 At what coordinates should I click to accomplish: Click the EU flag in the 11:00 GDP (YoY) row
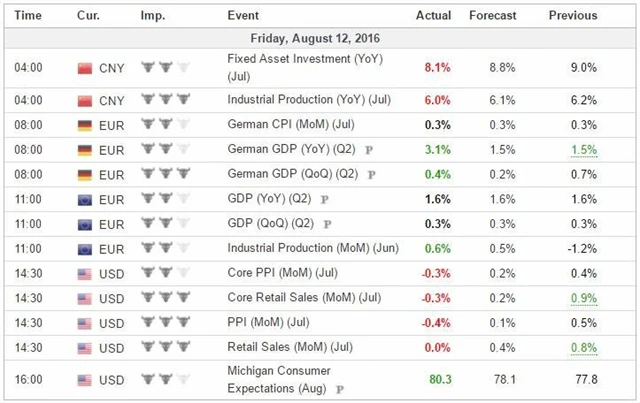click(x=85, y=198)
